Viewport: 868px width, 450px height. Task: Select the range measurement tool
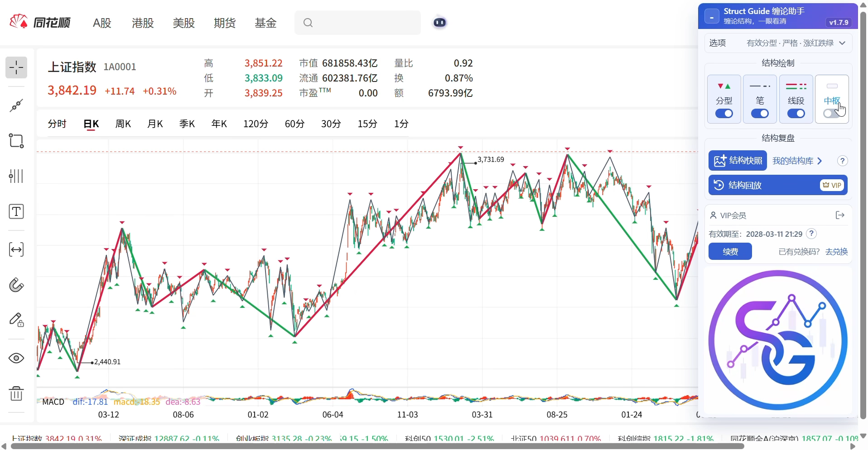click(16, 249)
